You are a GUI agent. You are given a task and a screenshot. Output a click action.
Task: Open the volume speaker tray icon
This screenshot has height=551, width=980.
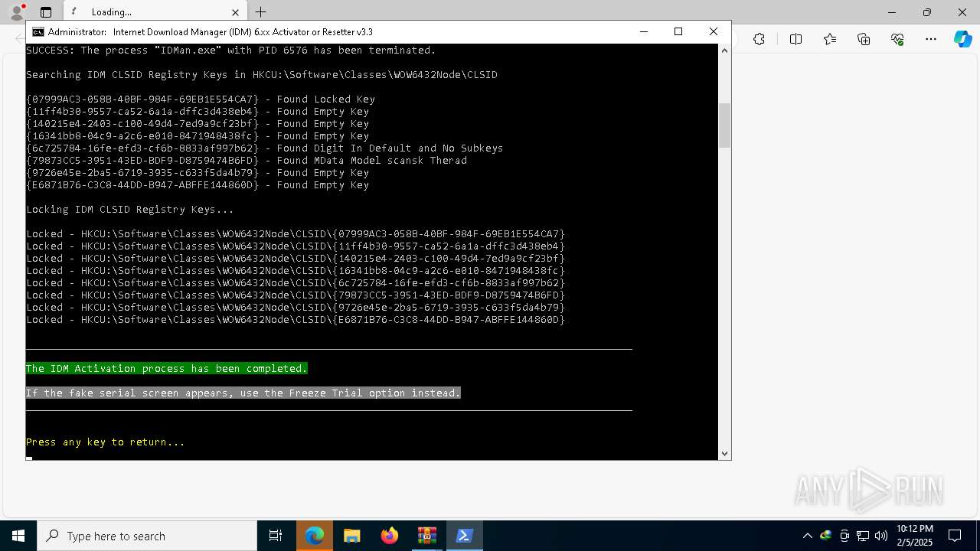tap(881, 536)
